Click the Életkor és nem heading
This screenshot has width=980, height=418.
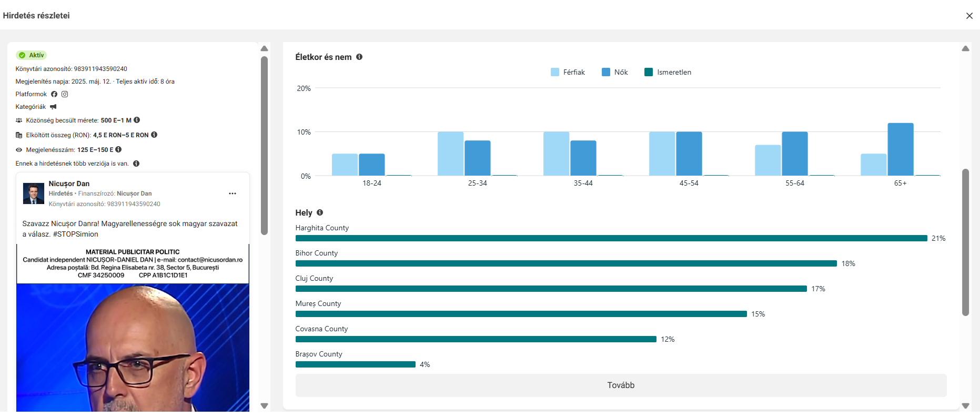(324, 57)
